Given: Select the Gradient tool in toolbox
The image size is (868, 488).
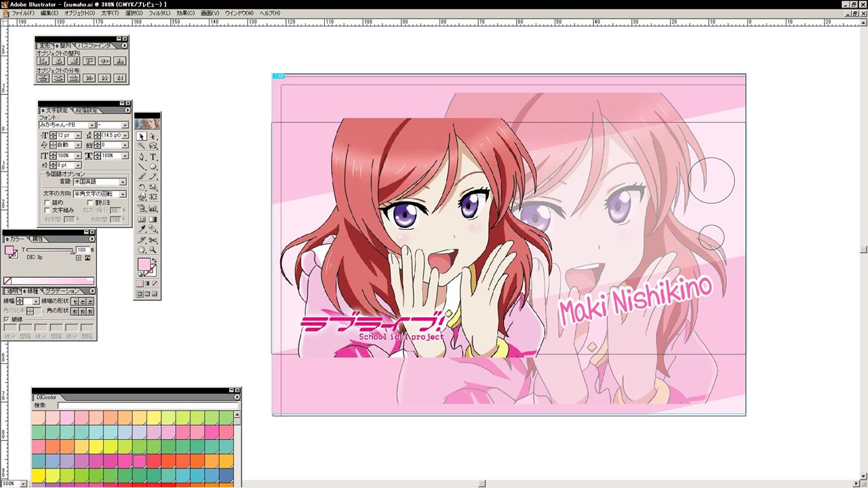Looking at the screenshot, I should [x=153, y=219].
